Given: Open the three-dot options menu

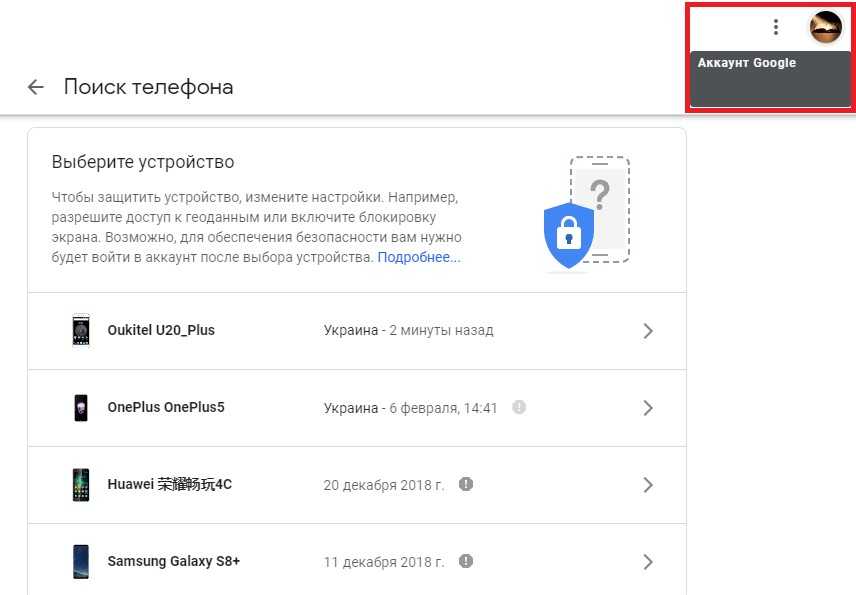Looking at the screenshot, I should click(x=775, y=27).
